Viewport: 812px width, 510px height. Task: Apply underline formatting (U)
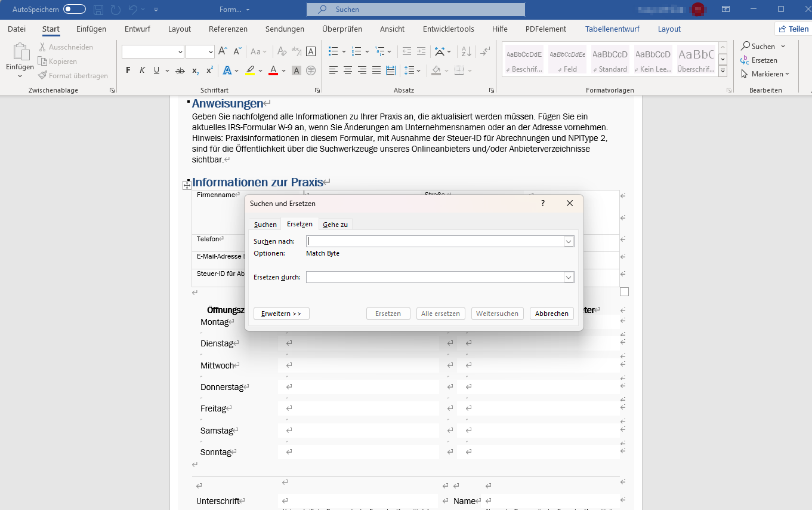157,70
